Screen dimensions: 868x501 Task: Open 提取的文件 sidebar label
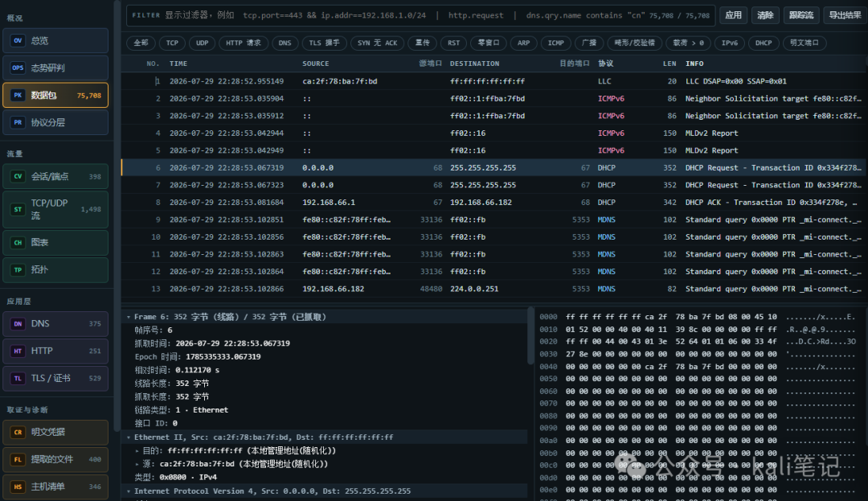[52, 459]
